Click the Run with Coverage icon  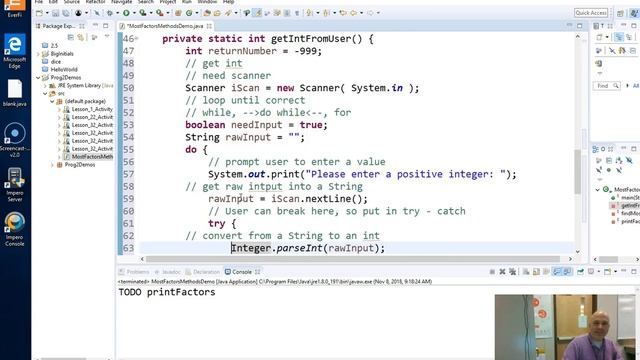142,13
